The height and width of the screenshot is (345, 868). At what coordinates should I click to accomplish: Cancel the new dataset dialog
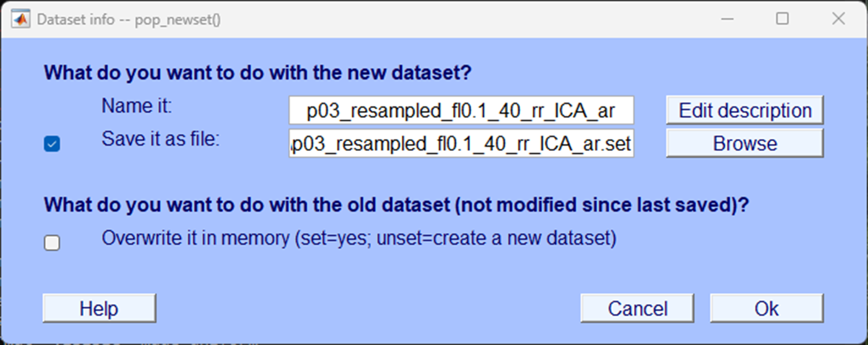[637, 308]
